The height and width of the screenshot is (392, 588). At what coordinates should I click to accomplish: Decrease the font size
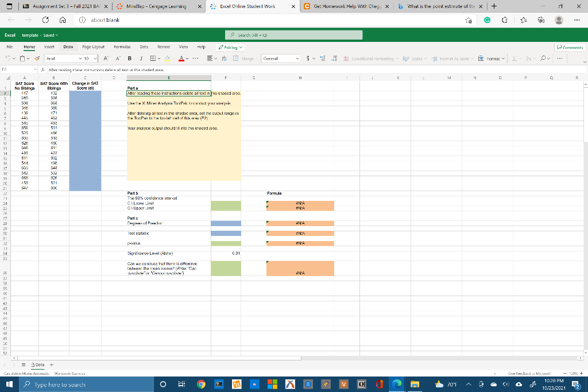point(118,59)
